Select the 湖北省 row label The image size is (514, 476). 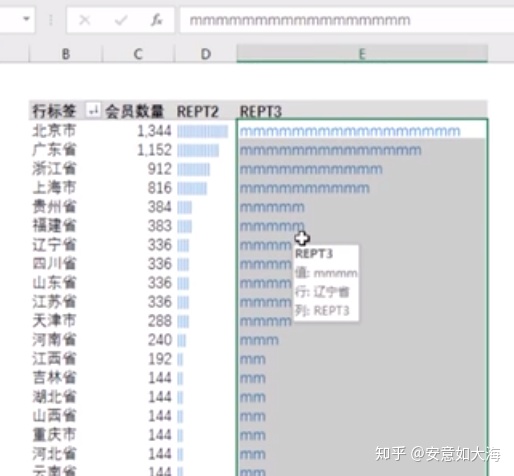54,396
